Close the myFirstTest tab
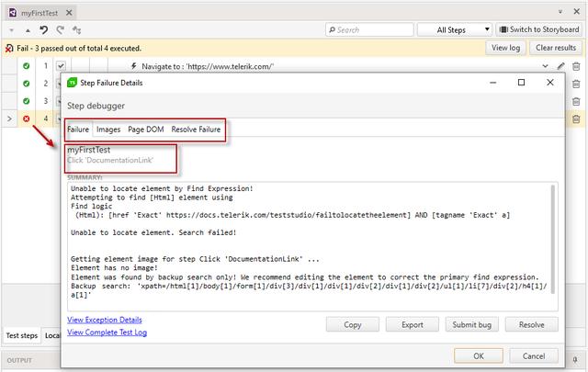Screen dimensions: 588x372 [x=69, y=13]
